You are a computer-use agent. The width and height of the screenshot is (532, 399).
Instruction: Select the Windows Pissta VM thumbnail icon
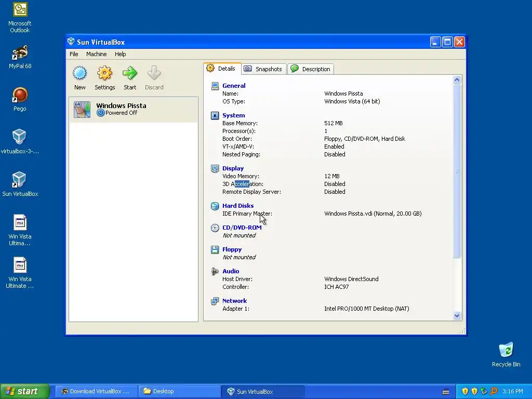[82, 110]
